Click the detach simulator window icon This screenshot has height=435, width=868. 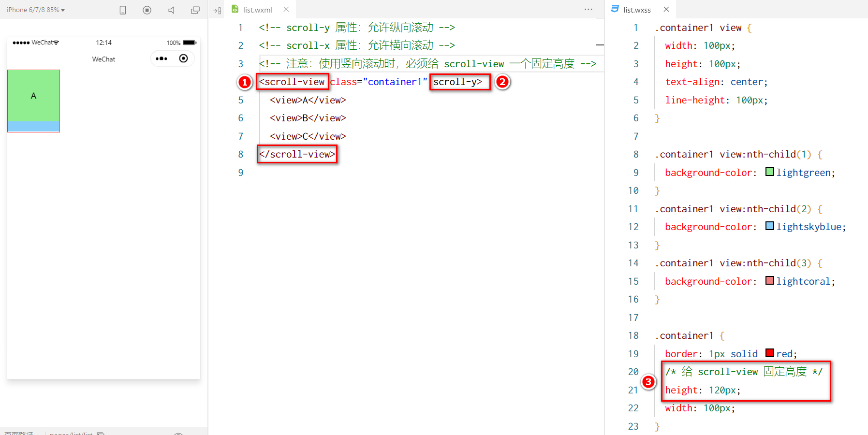point(195,10)
